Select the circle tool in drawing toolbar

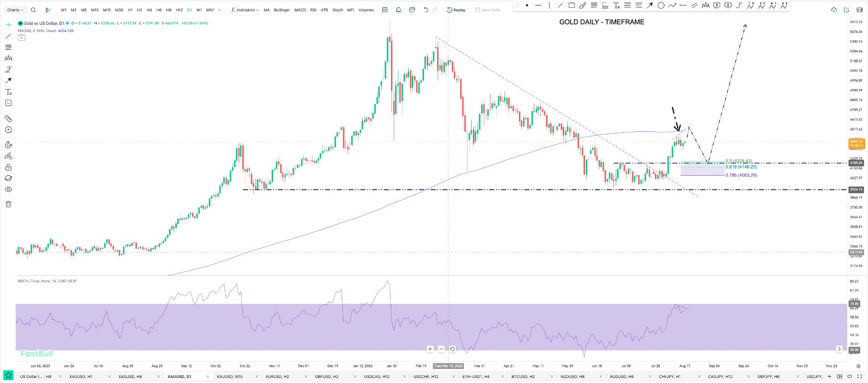click(661, 5)
